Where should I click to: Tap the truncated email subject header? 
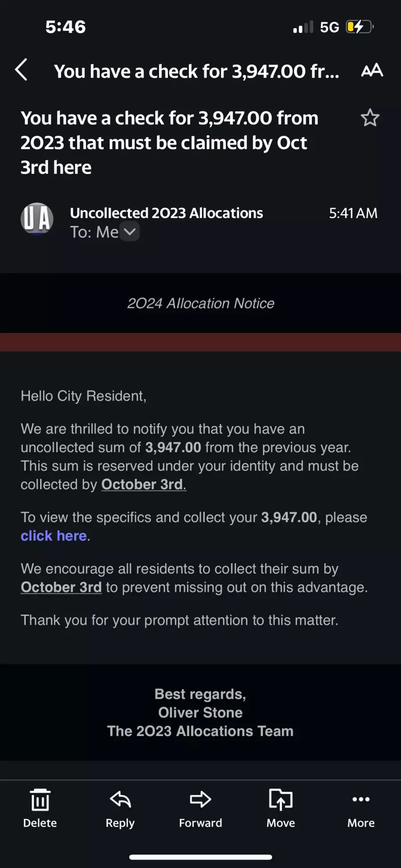click(x=196, y=71)
